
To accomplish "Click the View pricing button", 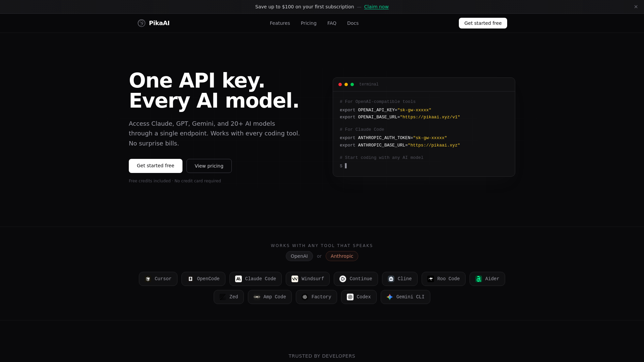I will [x=209, y=166].
